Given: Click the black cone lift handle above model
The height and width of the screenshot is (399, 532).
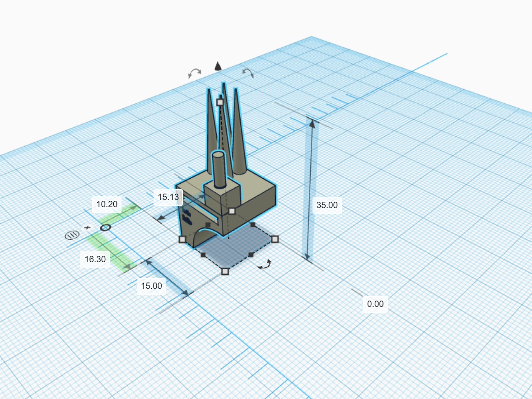Looking at the screenshot, I should point(218,66).
